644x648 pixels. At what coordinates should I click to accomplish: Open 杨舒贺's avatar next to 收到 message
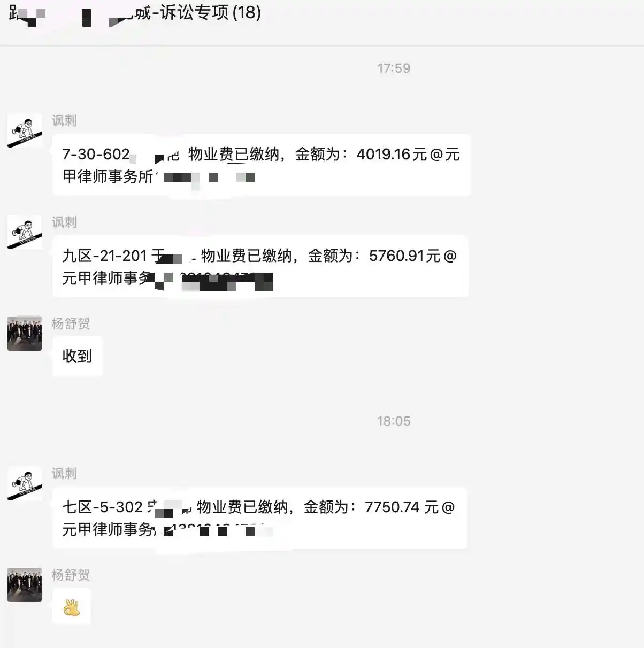pyautogui.click(x=25, y=333)
